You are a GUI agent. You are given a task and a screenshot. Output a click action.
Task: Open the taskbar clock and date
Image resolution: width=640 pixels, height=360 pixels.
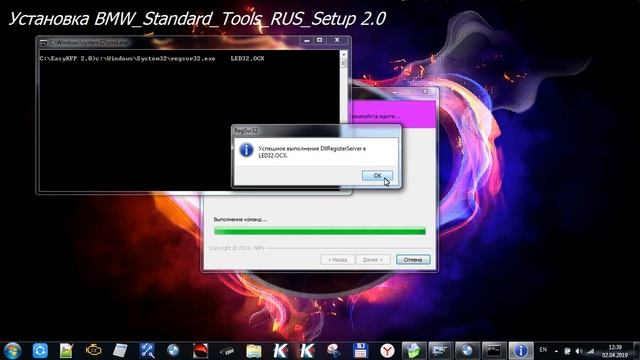(x=615, y=351)
